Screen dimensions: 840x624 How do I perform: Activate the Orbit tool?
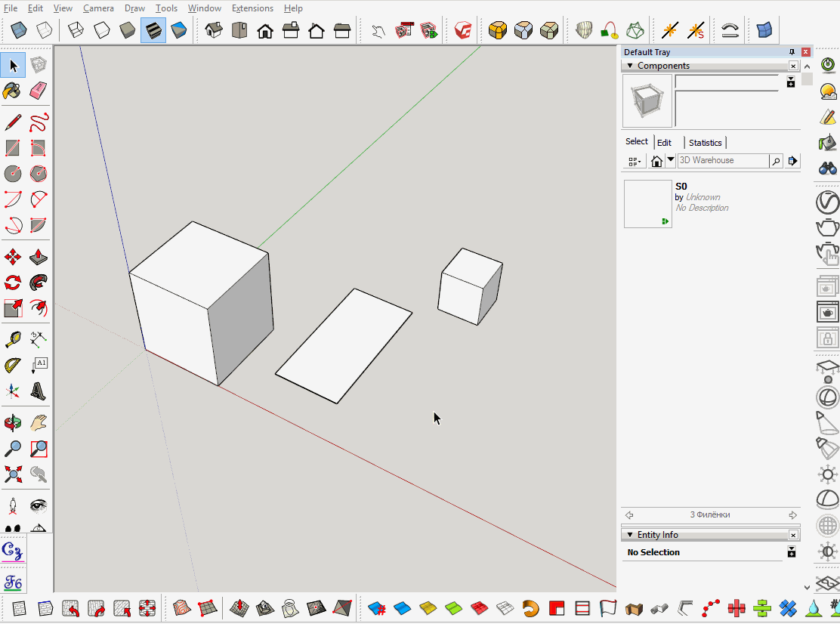click(x=12, y=422)
